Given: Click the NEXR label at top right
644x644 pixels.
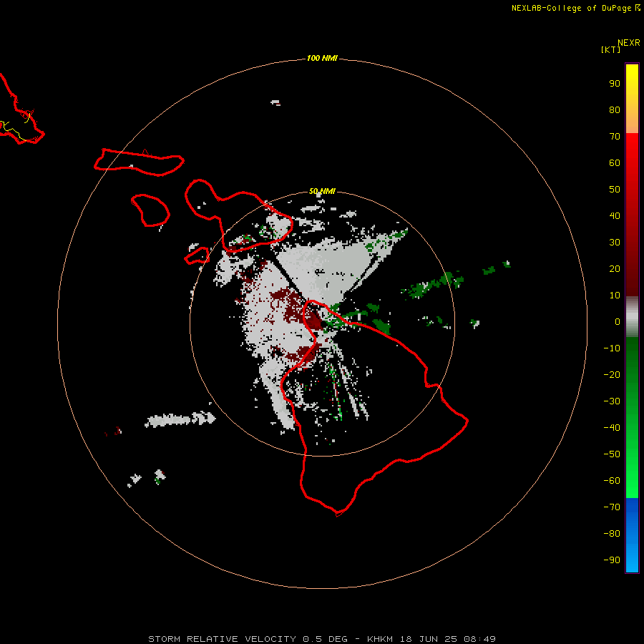Looking at the screenshot, I should pyautogui.click(x=629, y=43).
